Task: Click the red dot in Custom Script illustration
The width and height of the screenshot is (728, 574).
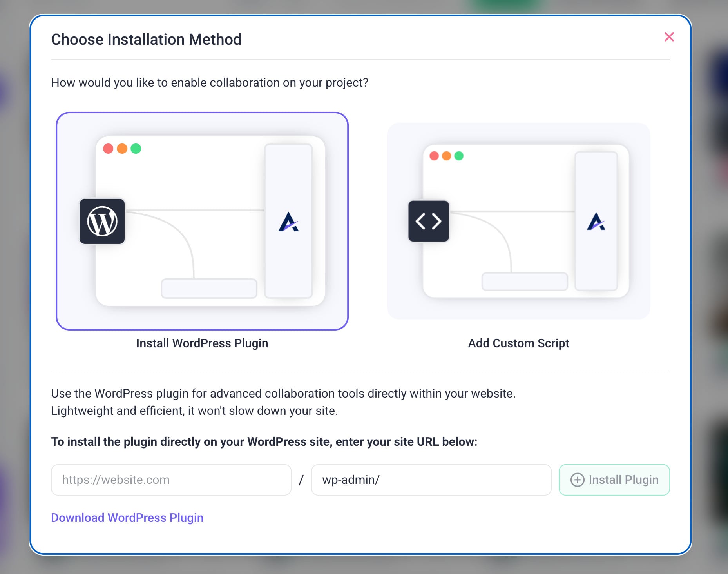Action: [434, 156]
